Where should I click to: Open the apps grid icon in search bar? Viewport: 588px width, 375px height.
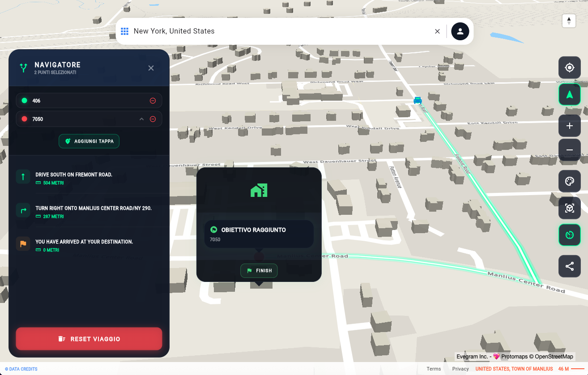click(124, 31)
